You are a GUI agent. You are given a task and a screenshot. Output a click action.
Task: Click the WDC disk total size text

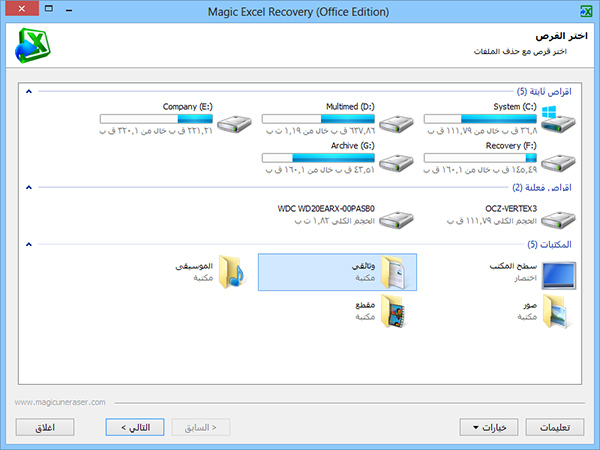point(334,221)
